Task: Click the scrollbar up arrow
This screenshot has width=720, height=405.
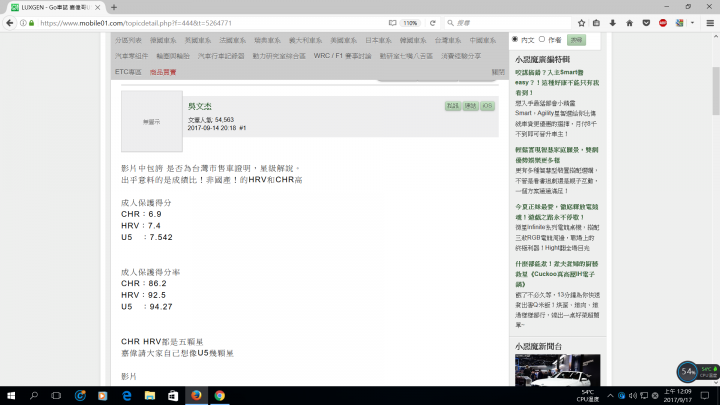Action: pos(716,36)
